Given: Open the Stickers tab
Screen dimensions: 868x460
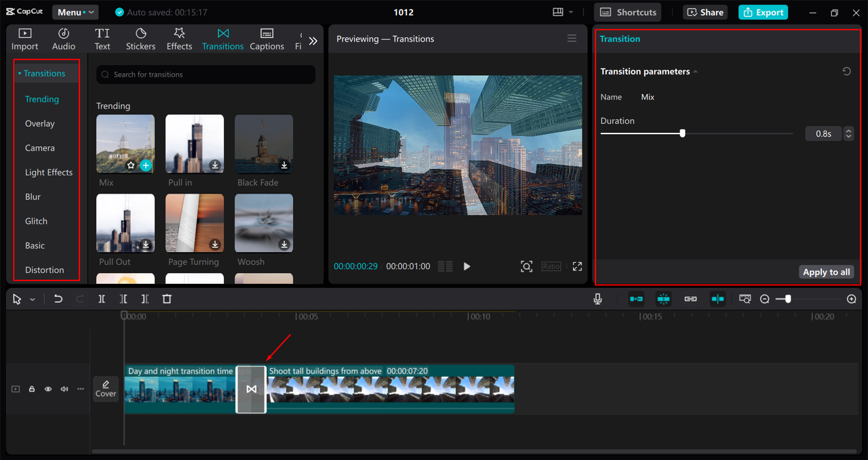Looking at the screenshot, I should (x=140, y=39).
